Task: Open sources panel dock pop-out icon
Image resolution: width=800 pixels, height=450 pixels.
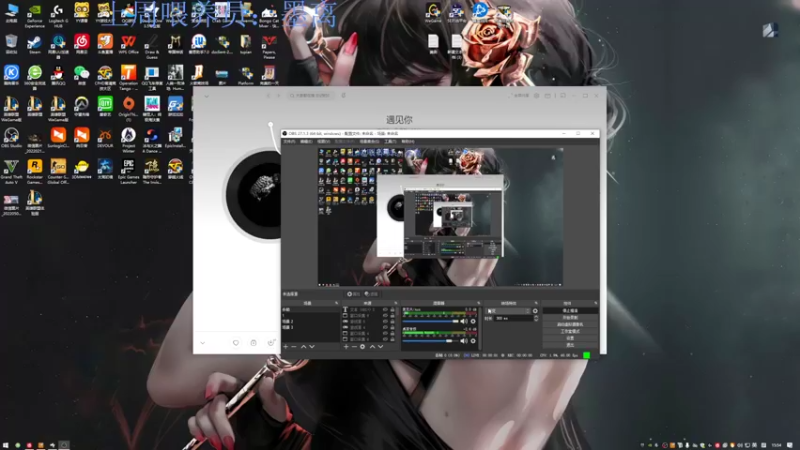Action: point(396,303)
